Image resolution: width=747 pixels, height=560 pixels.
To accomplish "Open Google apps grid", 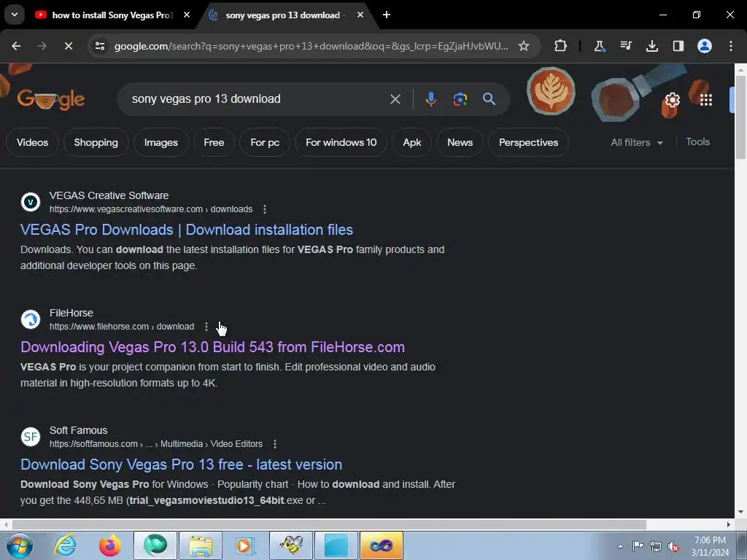I will point(706,100).
